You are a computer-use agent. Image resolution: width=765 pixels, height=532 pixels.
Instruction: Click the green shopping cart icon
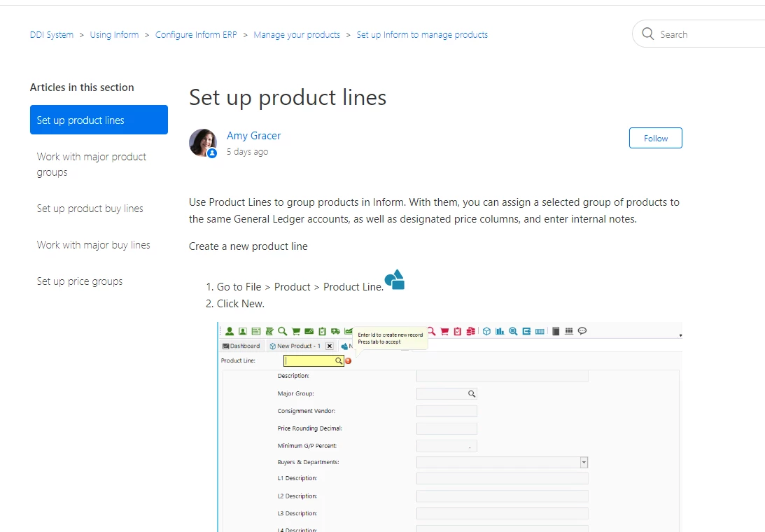coord(295,331)
